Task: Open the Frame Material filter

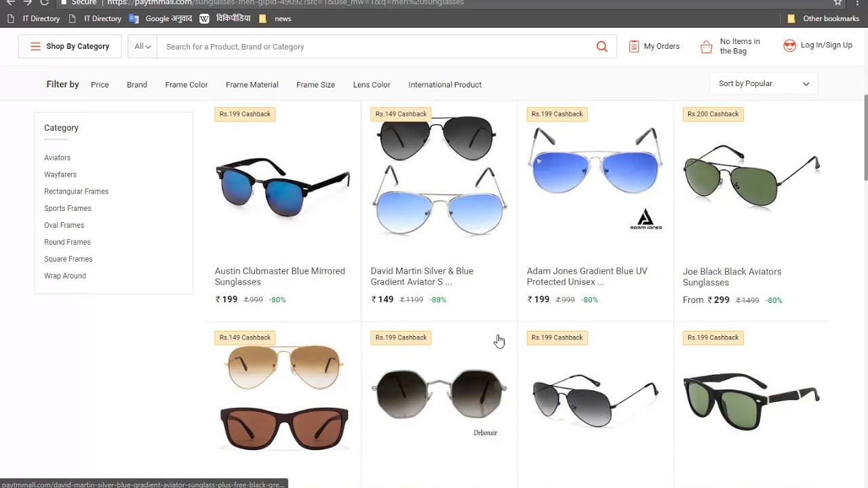Action: 252,85
